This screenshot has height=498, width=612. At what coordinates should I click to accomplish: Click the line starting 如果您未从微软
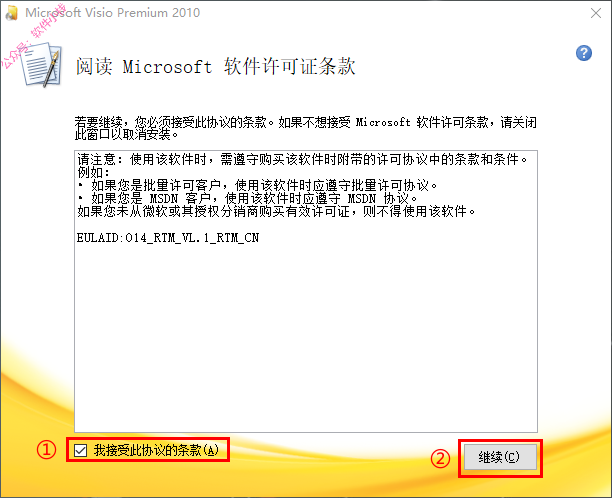276,212
